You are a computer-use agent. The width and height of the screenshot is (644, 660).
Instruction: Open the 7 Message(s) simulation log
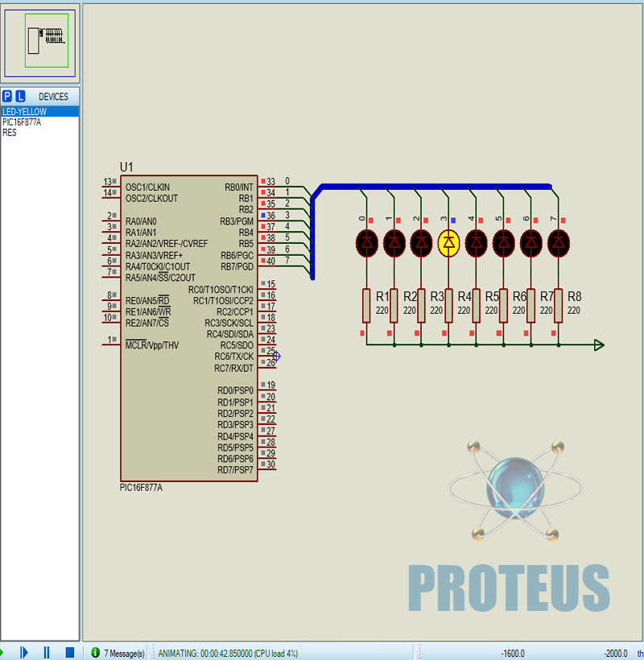[x=124, y=653]
